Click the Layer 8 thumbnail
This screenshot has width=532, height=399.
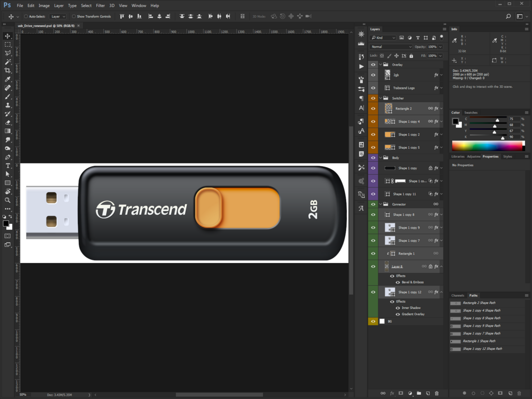[x=387, y=266]
